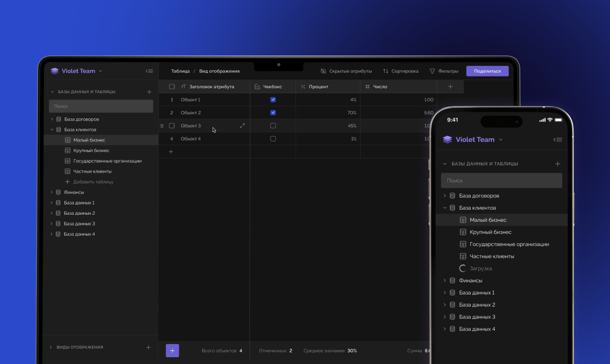
Task: Click Добавить таблицу in the laptop sidebar
Action: point(89,182)
